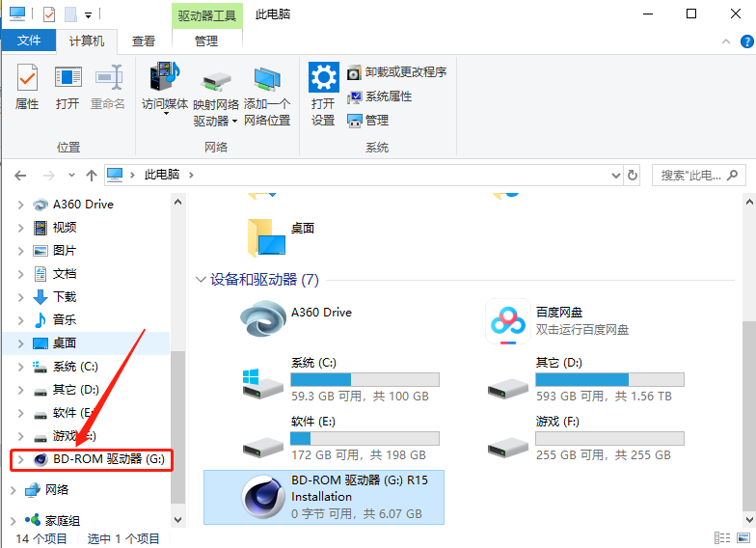Expand the 图片 tree node
The width and height of the screenshot is (756, 548).
tap(21, 251)
